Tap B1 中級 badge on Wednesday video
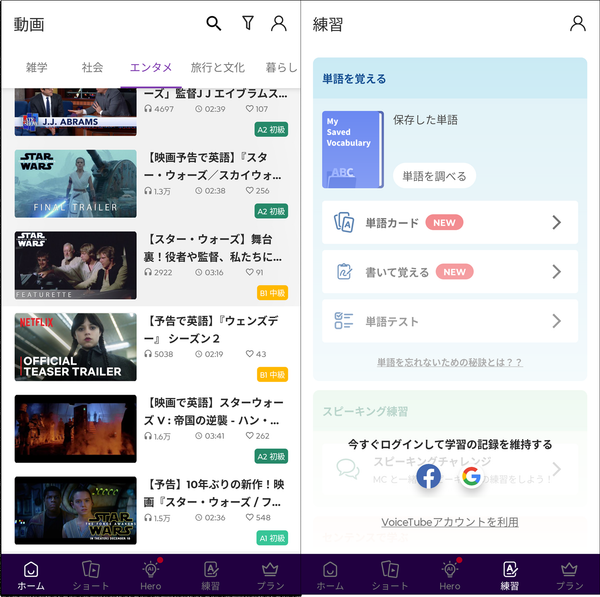The height and width of the screenshot is (597, 600). [272, 375]
